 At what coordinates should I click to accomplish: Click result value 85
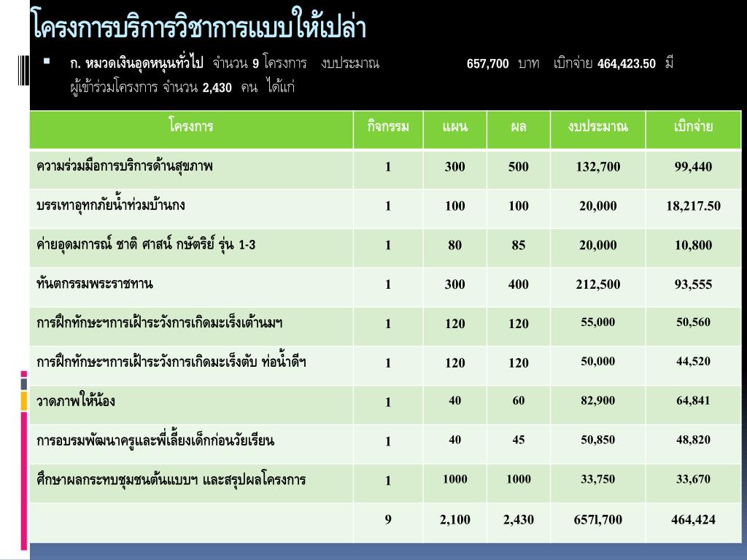click(519, 245)
